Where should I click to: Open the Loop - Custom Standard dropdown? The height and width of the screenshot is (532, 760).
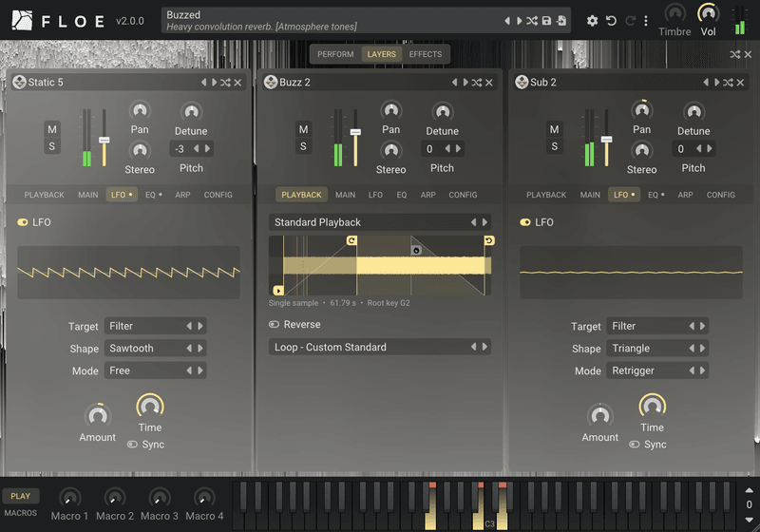(379, 347)
